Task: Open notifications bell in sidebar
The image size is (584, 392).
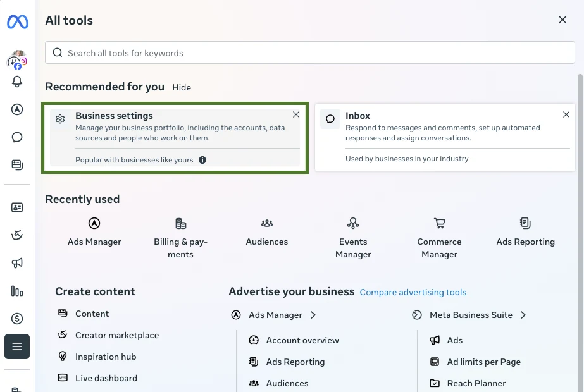Action: [x=17, y=82]
